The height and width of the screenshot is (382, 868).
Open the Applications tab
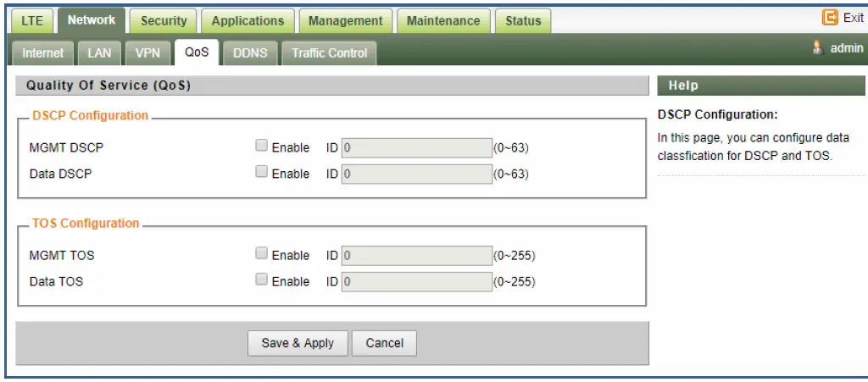click(248, 21)
